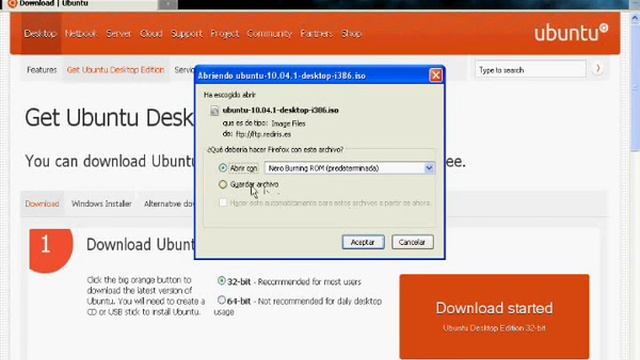Click the orange Download started button
The width and height of the screenshot is (640, 360).
(494, 316)
